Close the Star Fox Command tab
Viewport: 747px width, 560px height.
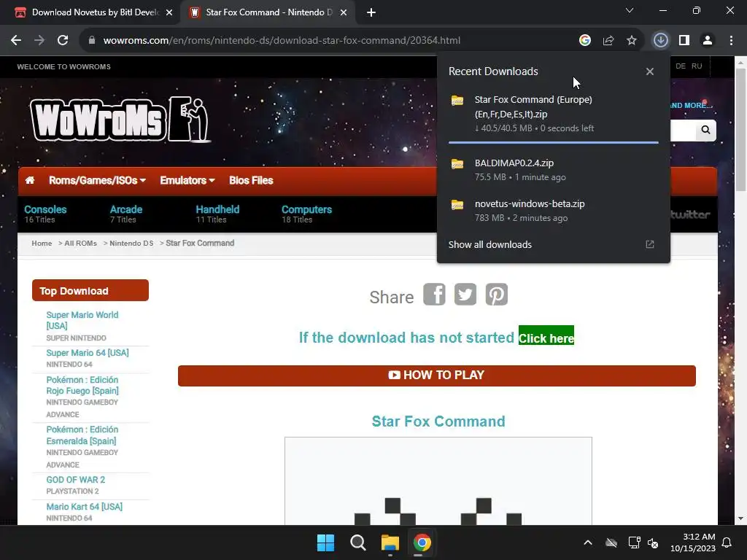[x=344, y=13]
